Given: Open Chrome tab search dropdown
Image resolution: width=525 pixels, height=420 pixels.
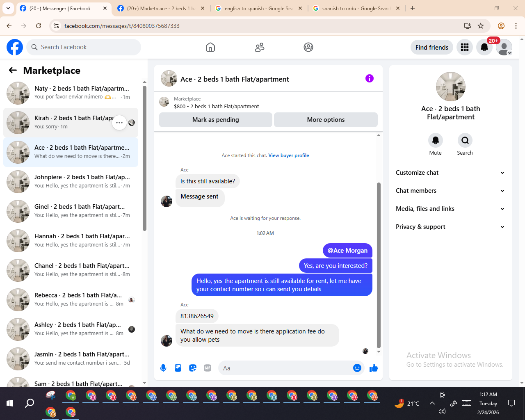Looking at the screenshot, I should coord(8,8).
